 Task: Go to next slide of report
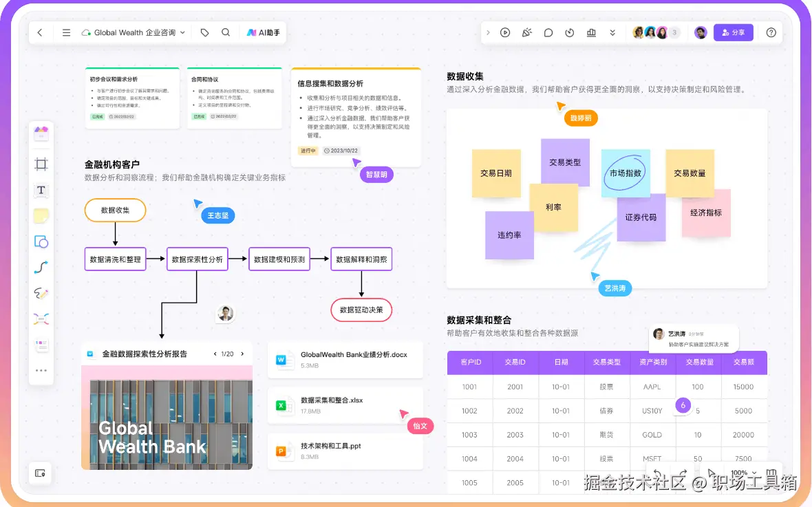(242, 354)
